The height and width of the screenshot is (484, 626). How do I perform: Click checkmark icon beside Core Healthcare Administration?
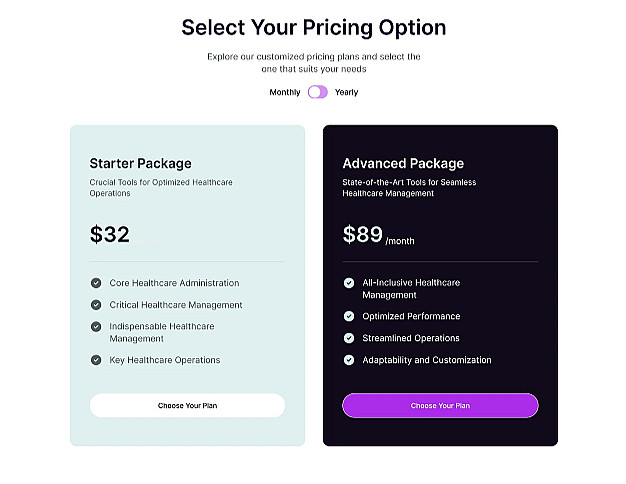pyautogui.click(x=96, y=283)
